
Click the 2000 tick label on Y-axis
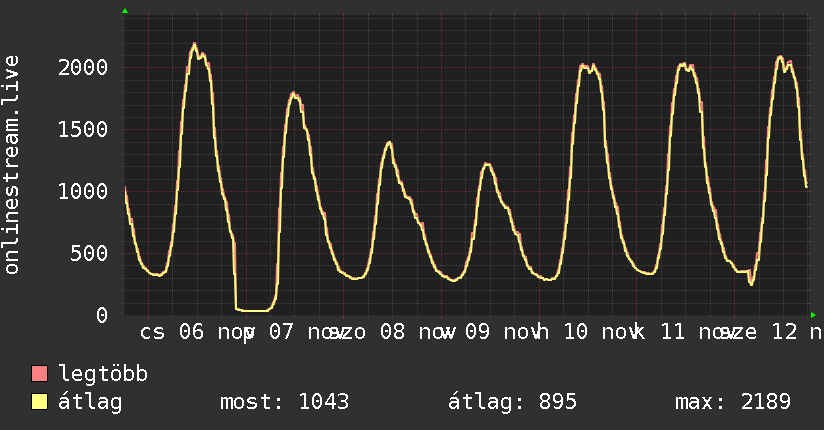[x=84, y=67]
